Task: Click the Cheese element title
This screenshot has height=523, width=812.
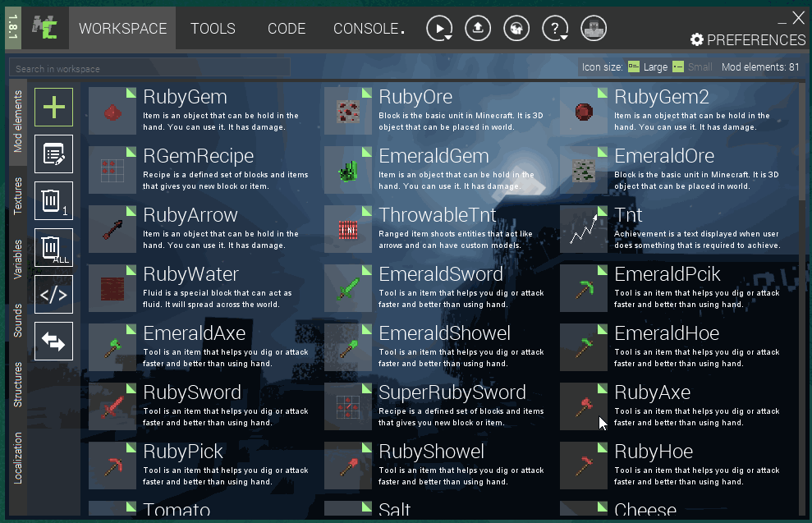Action: point(645,508)
